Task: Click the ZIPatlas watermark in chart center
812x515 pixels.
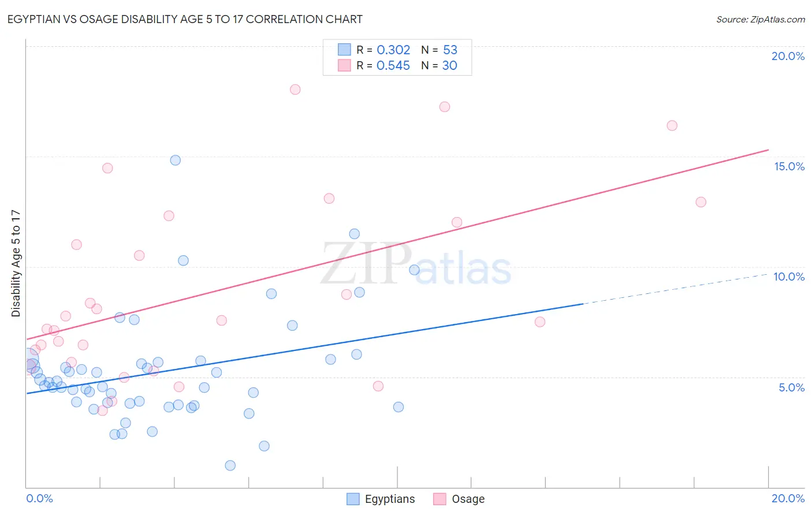Action: [416, 264]
